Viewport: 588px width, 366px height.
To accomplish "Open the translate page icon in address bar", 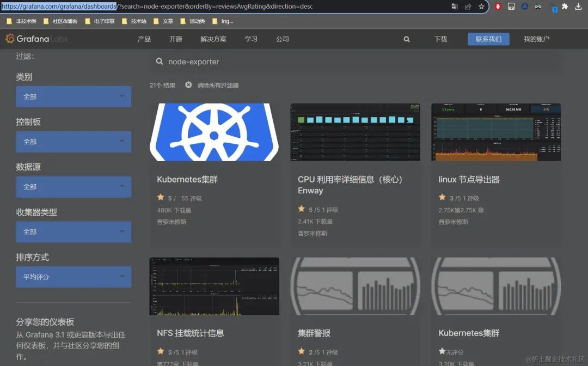I will pyautogui.click(x=455, y=7).
